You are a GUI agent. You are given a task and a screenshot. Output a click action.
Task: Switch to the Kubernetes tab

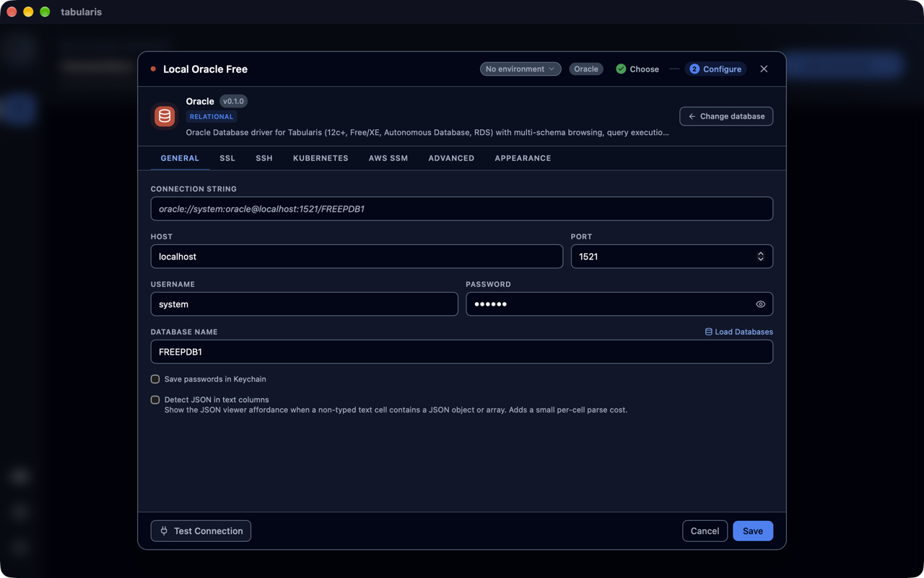[x=321, y=158]
